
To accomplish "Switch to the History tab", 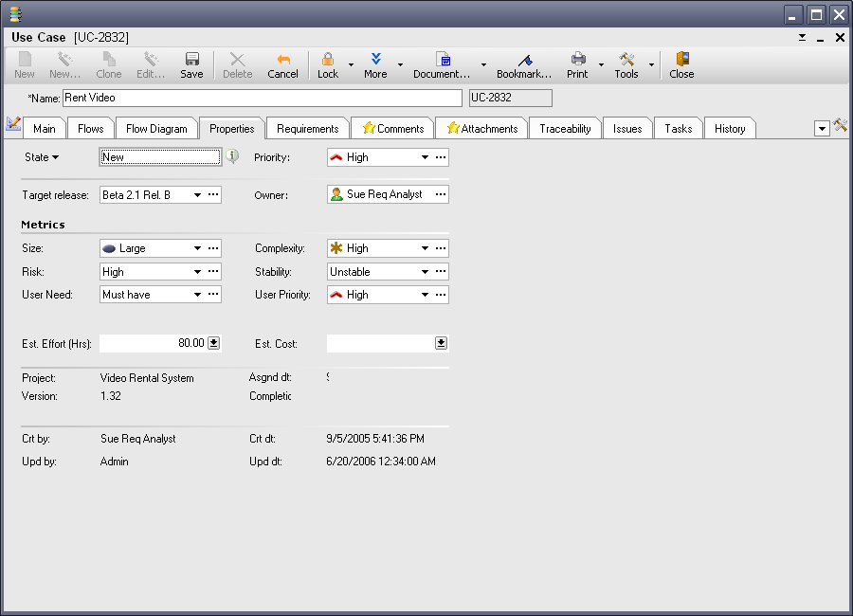I will click(730, 129).
